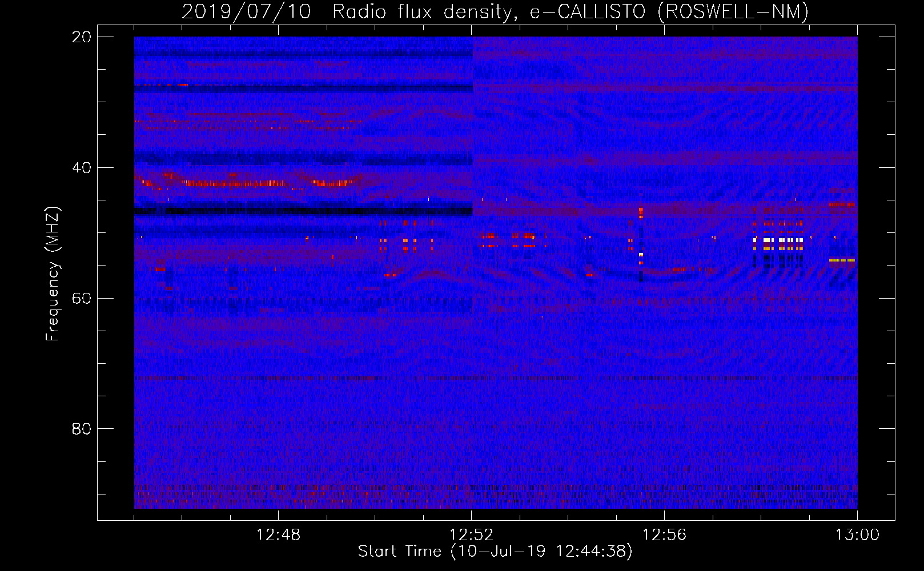Click the plot title text '2019/07/10 Radio flux density, e-CALLISTO (ROSWELL-NM)'
924x571 pixels.
click(x=495, y=12)
